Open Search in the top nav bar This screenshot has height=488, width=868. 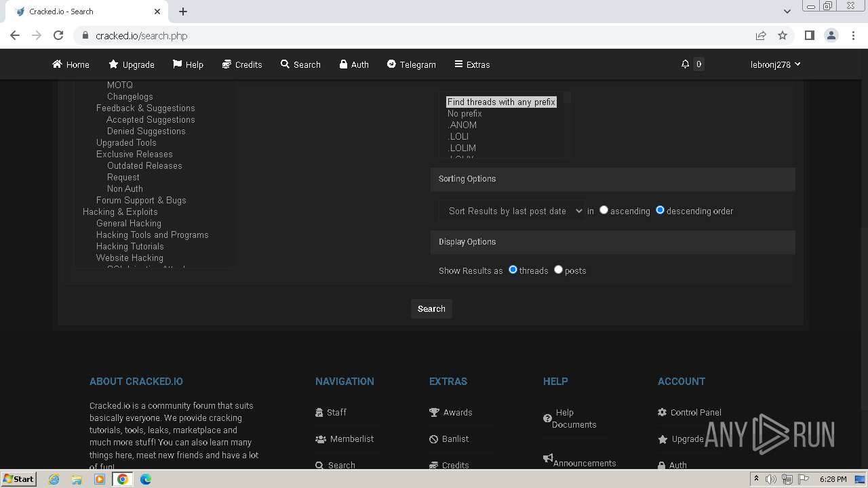(300, 64)
